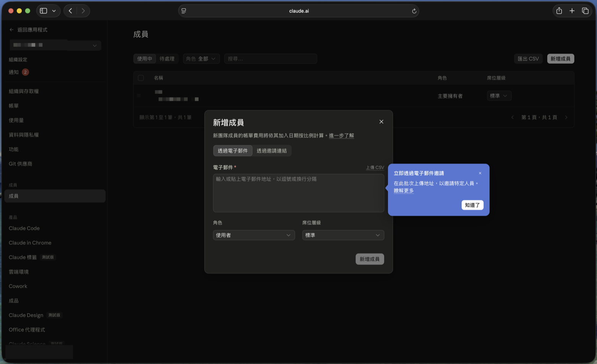Click the 返回應用程式 back arrow
597x364 pixels.
coord(11,30)
